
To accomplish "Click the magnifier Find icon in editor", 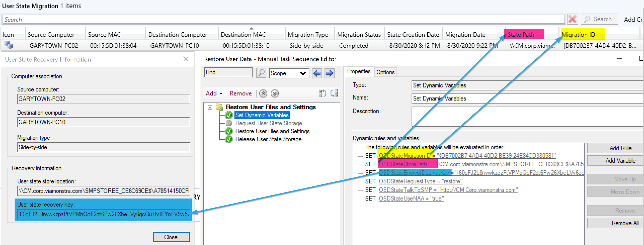I will (x=261, y=73).
